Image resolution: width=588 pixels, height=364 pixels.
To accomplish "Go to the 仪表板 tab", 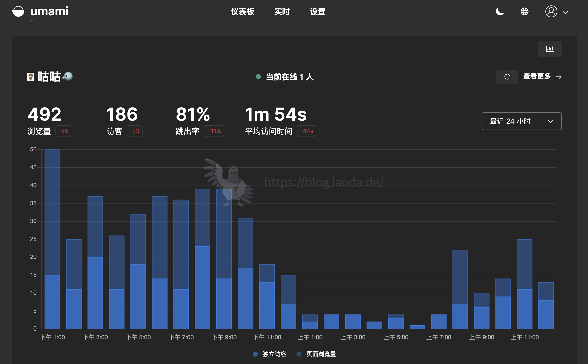I will 242,11.
